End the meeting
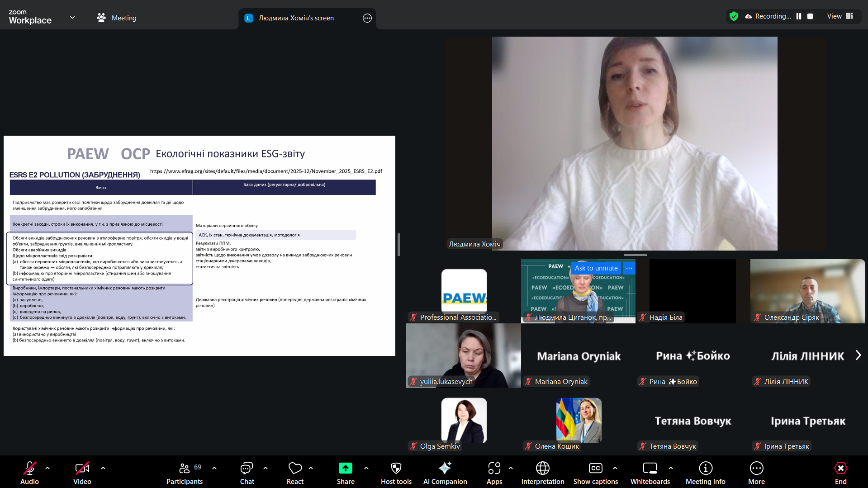Viewport: 868px width, 488px height. [x=840, y=473]
